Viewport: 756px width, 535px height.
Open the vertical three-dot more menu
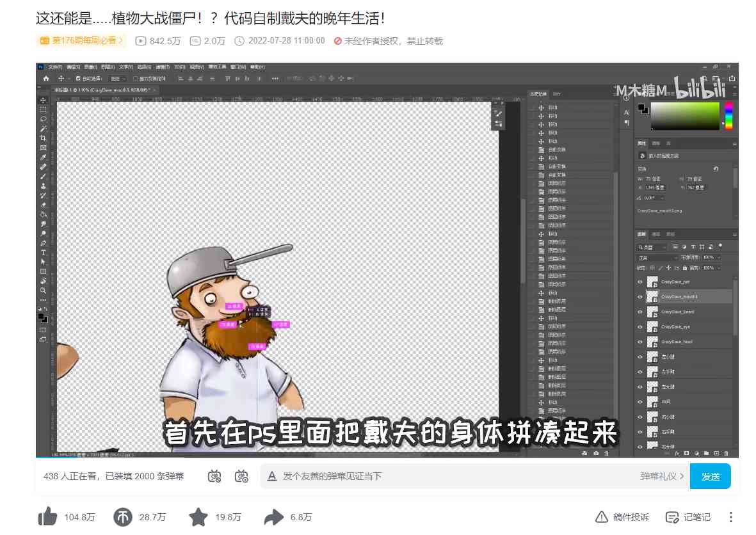tap(731, 517)
